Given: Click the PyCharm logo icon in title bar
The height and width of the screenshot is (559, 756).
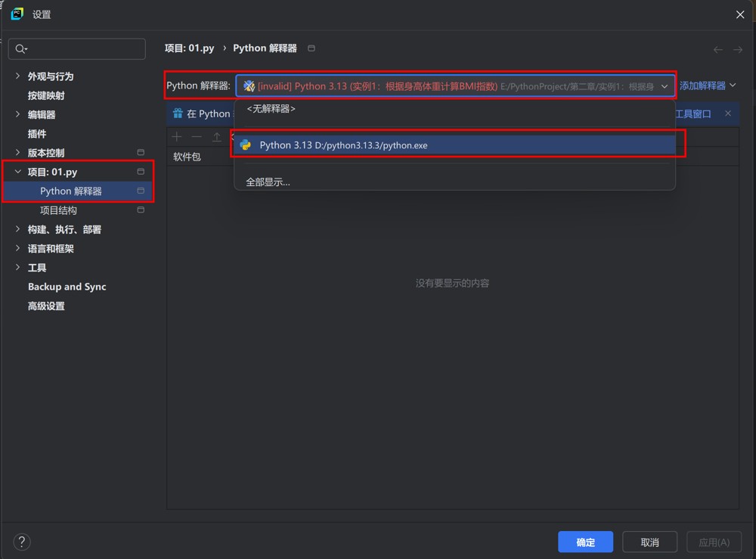Looking at the screenshot, I should pyautogui.click(x=17, y=14).
